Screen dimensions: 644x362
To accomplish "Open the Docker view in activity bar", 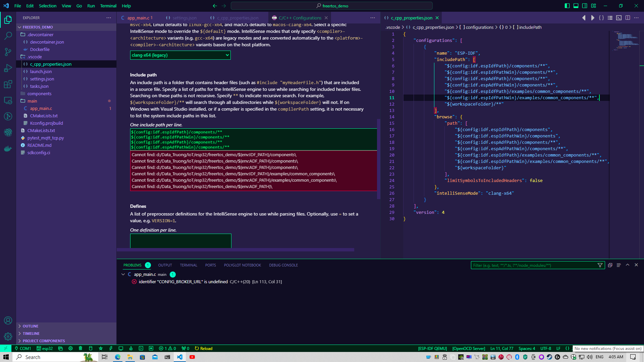I will (8, 148).
